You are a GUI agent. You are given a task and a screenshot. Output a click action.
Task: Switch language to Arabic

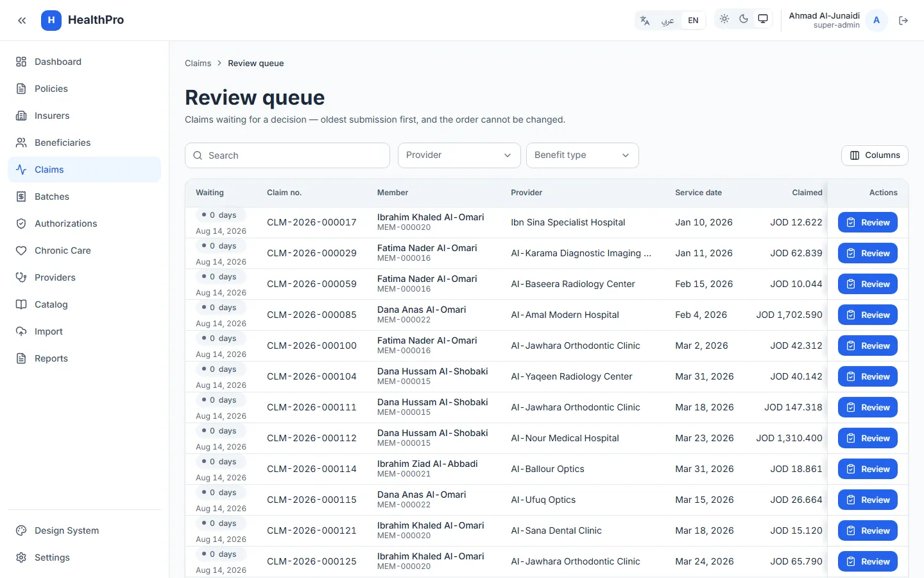[x=668, y=21]
